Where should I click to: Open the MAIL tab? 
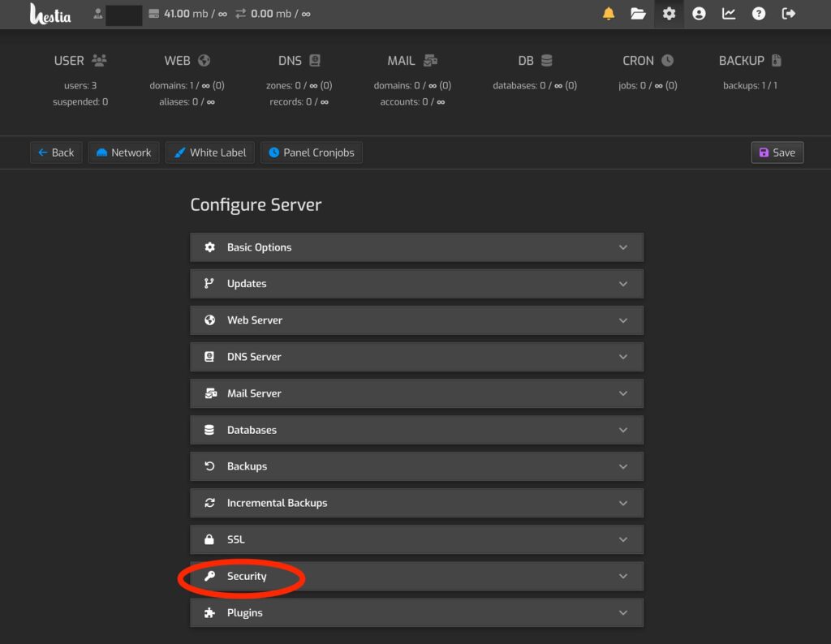[x=412, y=60]
